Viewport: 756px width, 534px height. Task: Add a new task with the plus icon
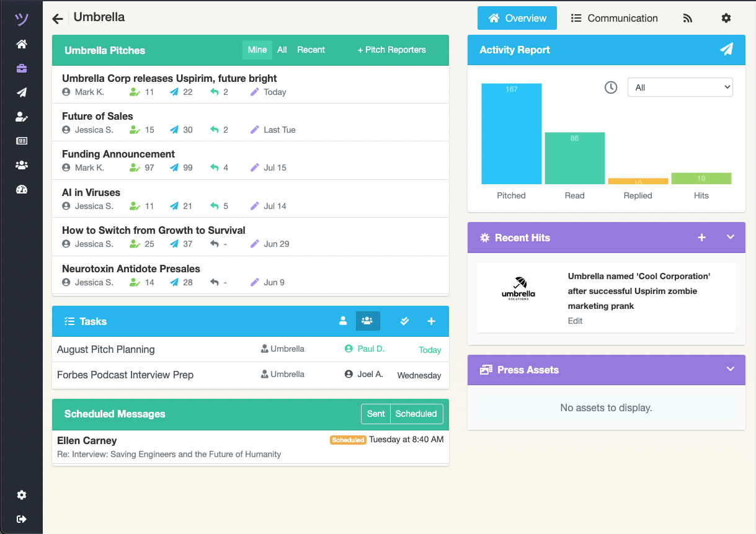point(432,321)
